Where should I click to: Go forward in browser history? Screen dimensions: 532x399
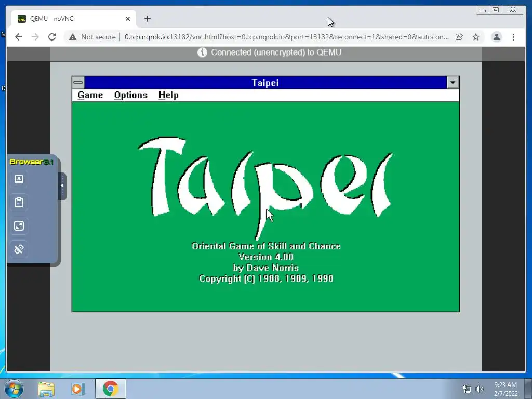point(35,37)
